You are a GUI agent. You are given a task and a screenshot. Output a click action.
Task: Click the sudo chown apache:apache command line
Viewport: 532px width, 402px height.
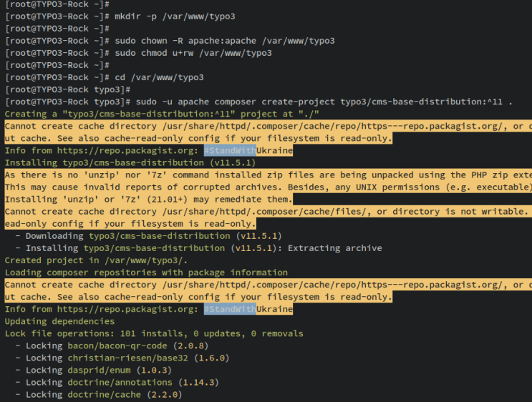[x=220, y=41]
